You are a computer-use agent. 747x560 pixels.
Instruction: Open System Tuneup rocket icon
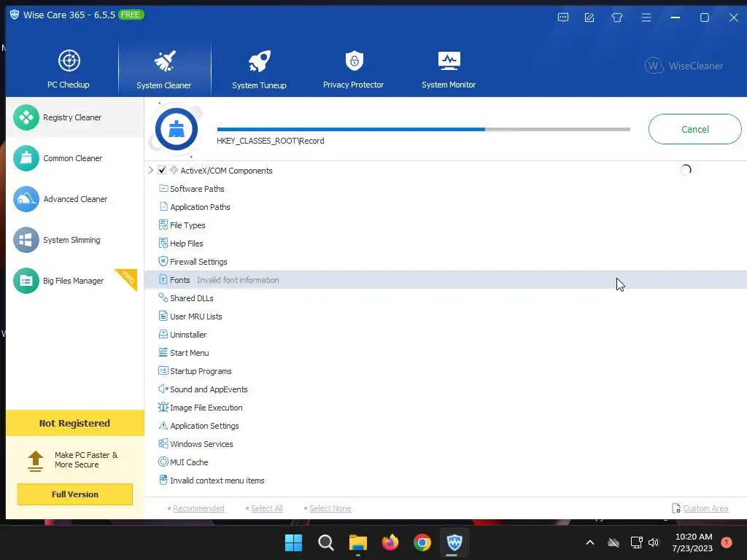click(259, 61)
